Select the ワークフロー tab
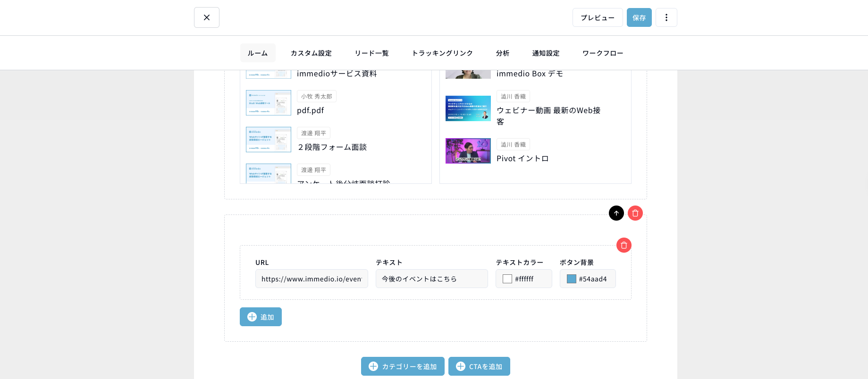The width and height of the screenshot is (868, 379). point(602,53)
